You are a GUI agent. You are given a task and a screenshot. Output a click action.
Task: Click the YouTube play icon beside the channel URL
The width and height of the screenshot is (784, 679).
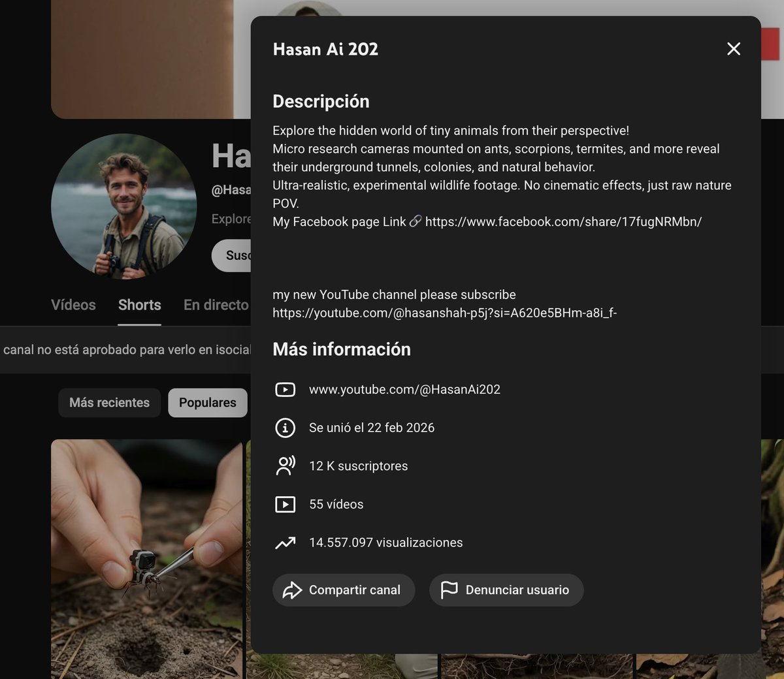pos(286,390)
